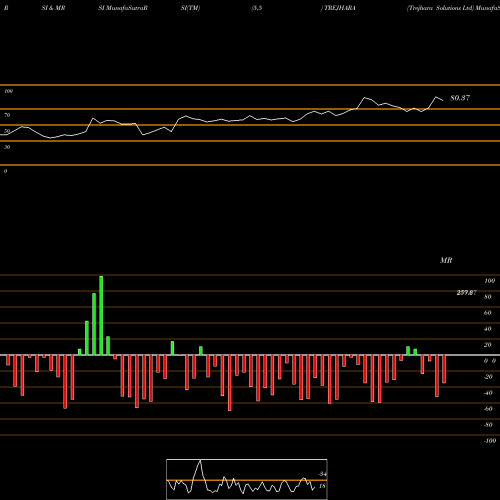Click the -60 label on MR scale
This screenshot has width=500, height=500.
tap(488, 409)
